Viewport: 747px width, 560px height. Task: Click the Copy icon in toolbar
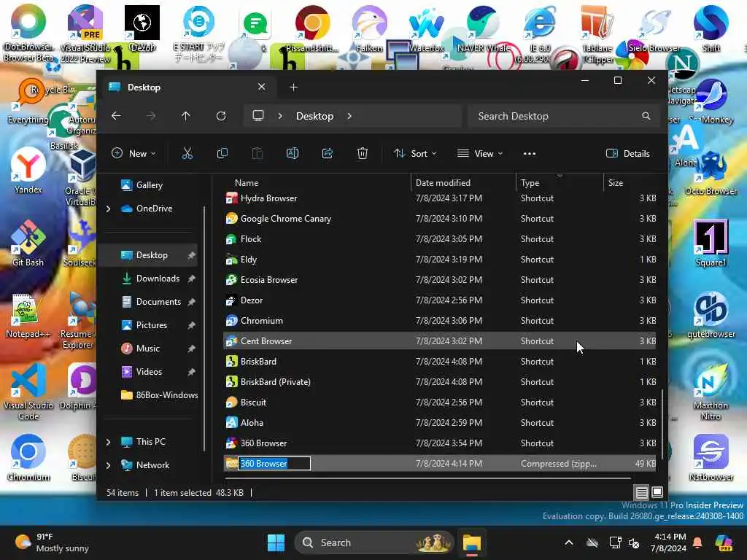(x=222, y=153)
